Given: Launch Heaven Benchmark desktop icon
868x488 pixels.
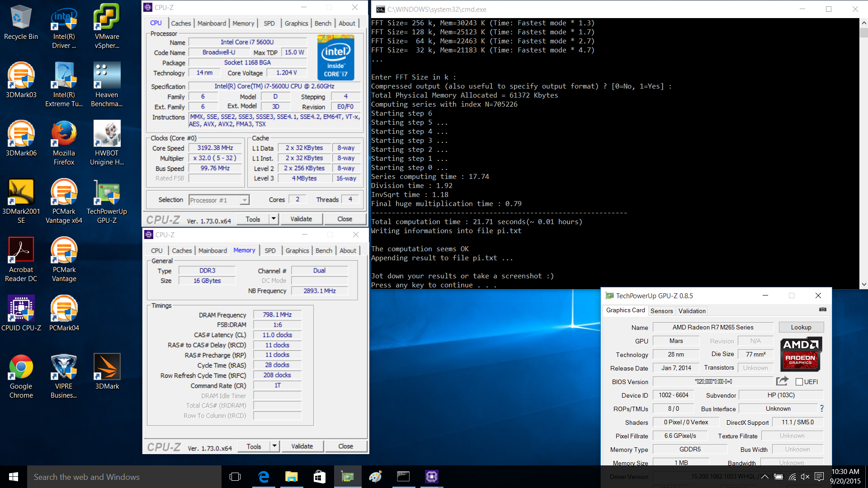Looking at the screenshot, I should (107, 85).
